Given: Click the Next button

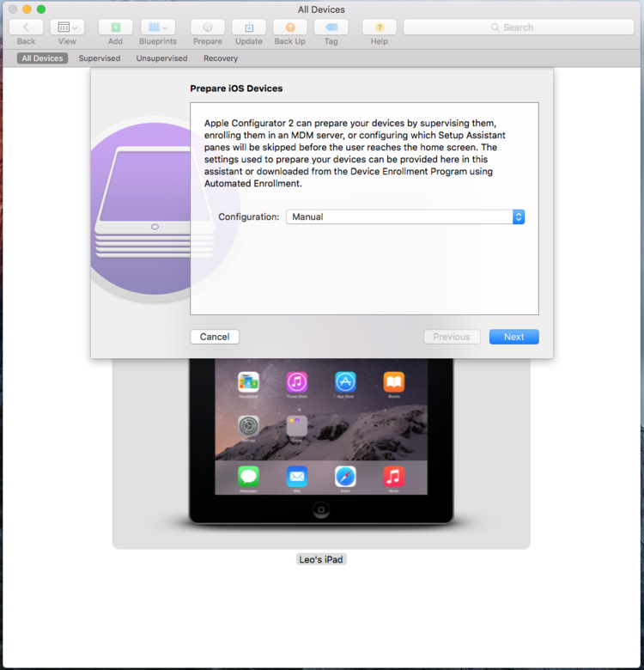Looking at the screenshot, I should [x=513, y=337].
